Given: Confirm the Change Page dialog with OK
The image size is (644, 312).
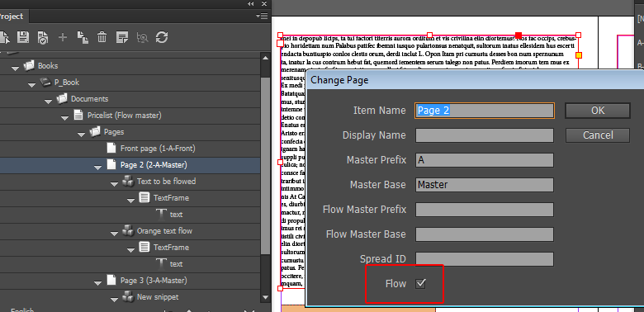Looking at the screenshot, I should pyautogui.click(x=598, y=111).
